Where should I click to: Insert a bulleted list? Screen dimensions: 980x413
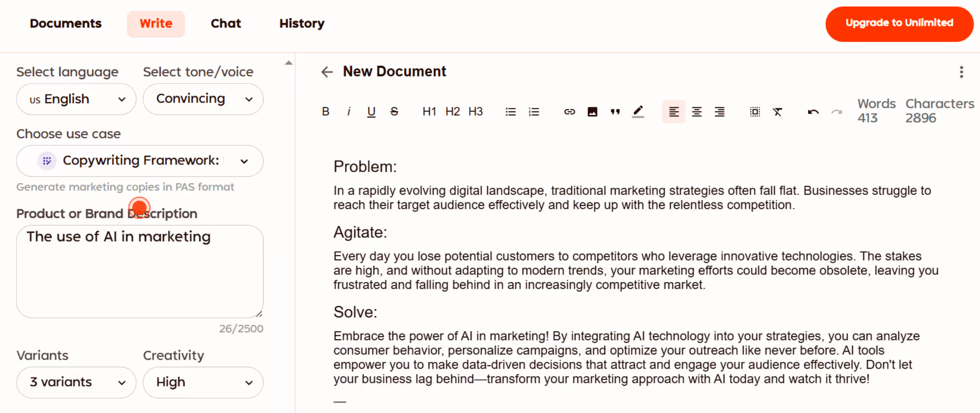(x=511, y=112)
